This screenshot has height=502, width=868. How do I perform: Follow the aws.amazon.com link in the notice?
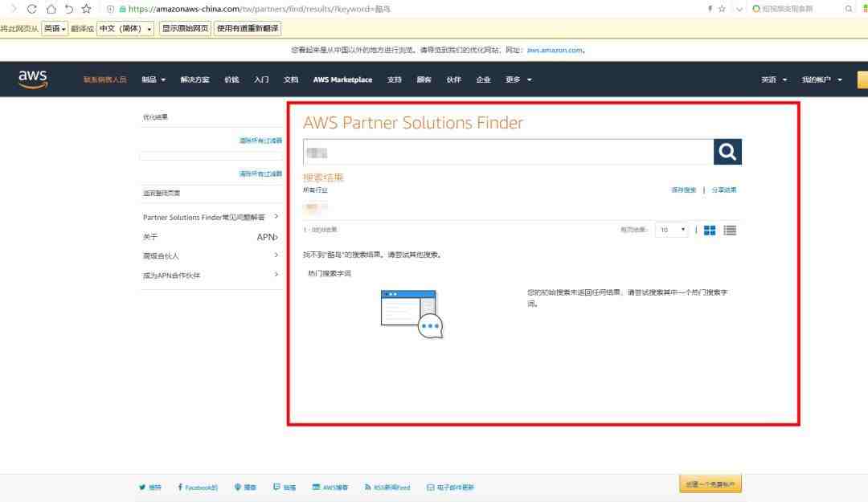click(554, 50)
